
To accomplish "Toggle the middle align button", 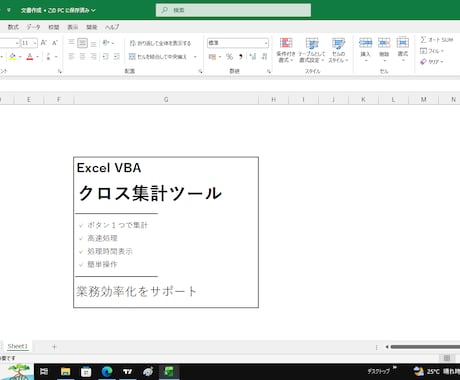I will pyautogui.click(x=82, y=43).
